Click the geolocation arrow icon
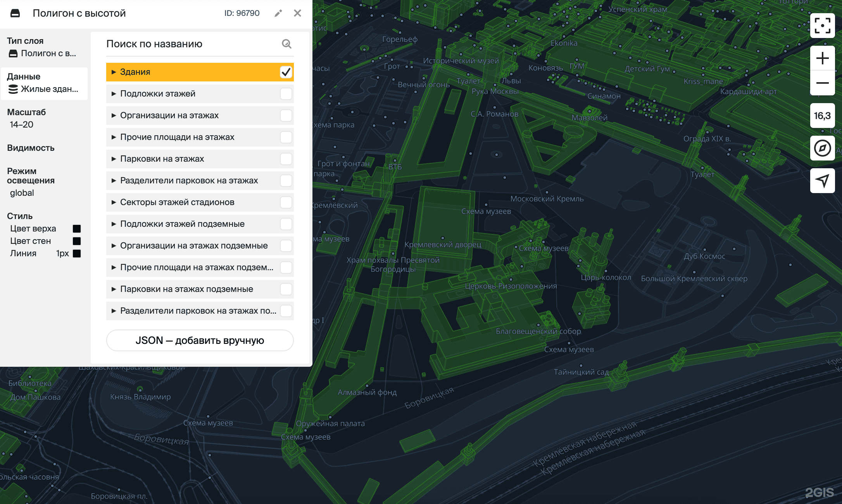Viewport: 842px width, 504px height. (x=822, y=180)
